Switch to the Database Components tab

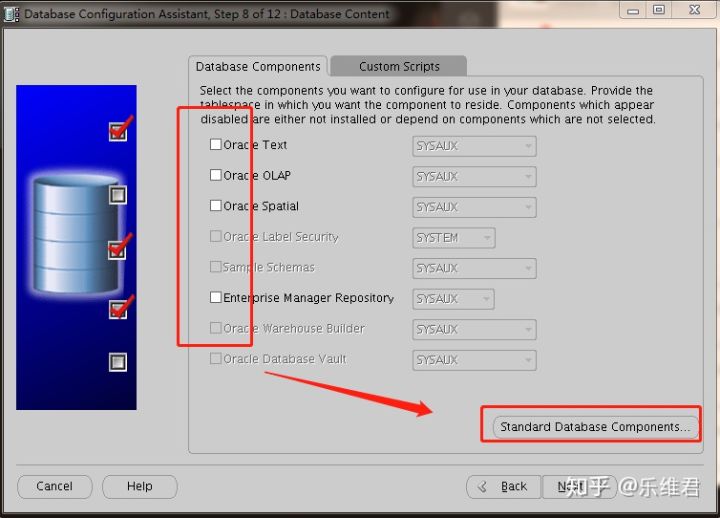tap(258, 67)
